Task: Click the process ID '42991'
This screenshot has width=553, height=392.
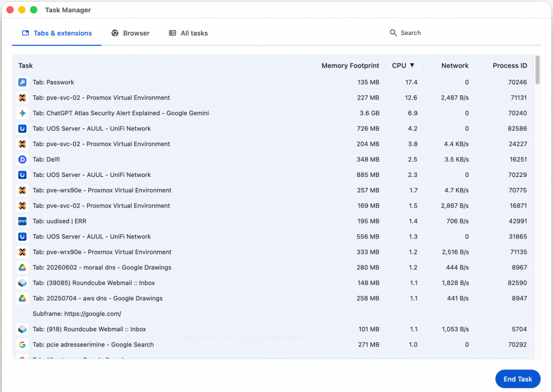Action: coord(518,221)
